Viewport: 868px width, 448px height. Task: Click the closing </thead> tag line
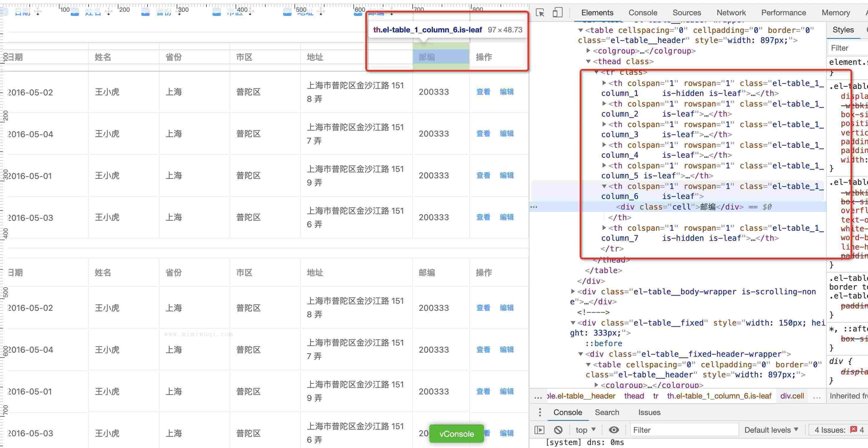click(611, 260)
